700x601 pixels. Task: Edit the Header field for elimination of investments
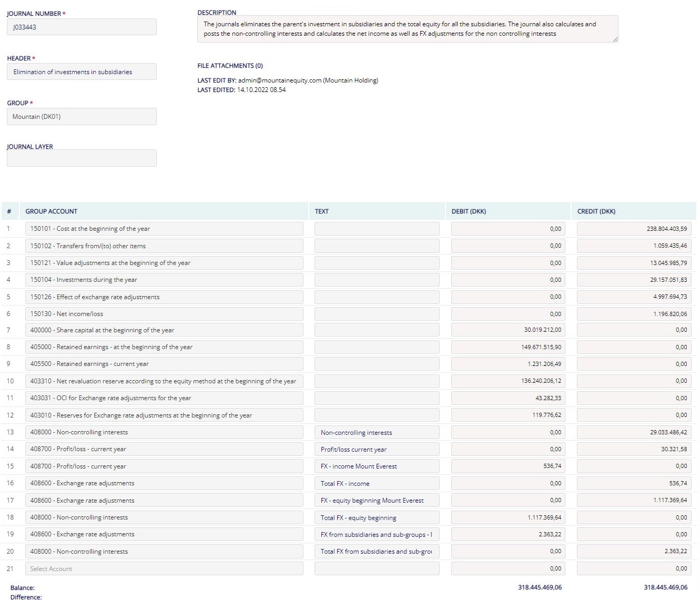[x=82, y=72]
